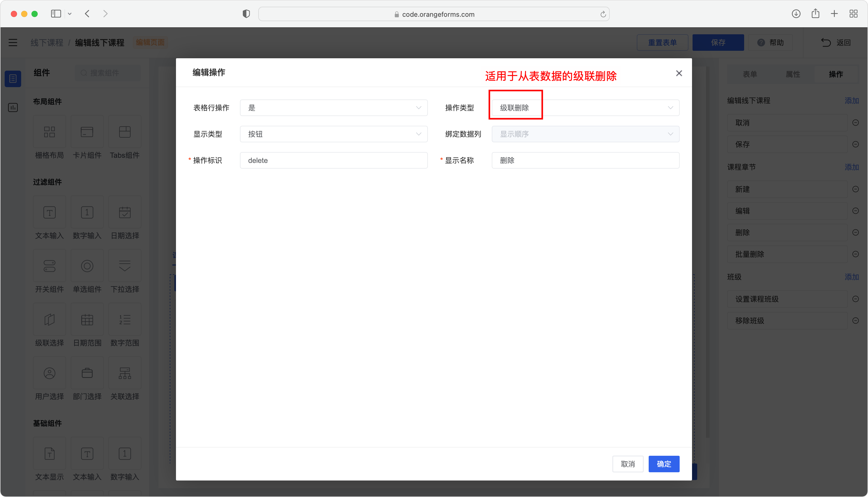Select the 开关组件 filter component
This screenshot has width=868, height=497.
(x=49, y=266)
